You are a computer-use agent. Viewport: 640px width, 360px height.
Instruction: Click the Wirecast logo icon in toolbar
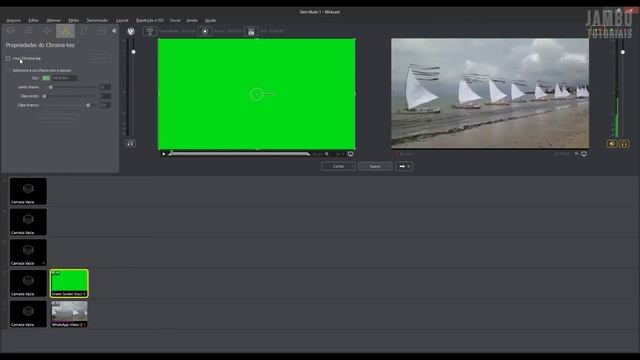click(x=131, y=31)
